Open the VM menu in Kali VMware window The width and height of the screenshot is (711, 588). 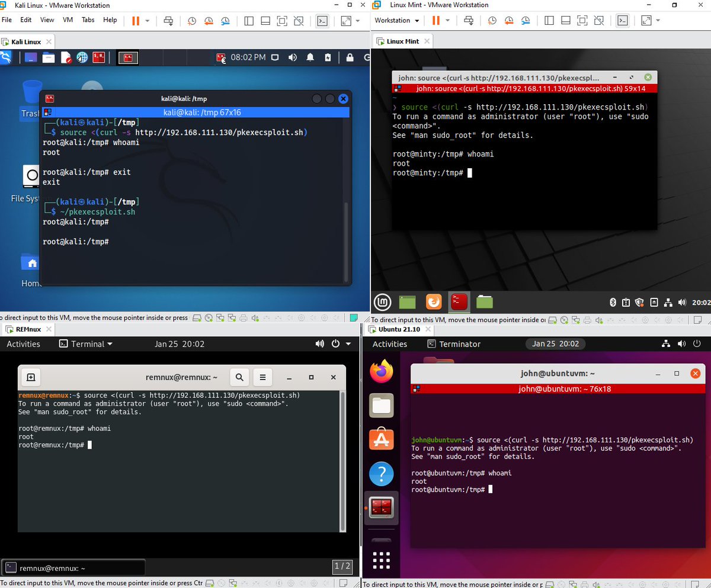point(68,20)
